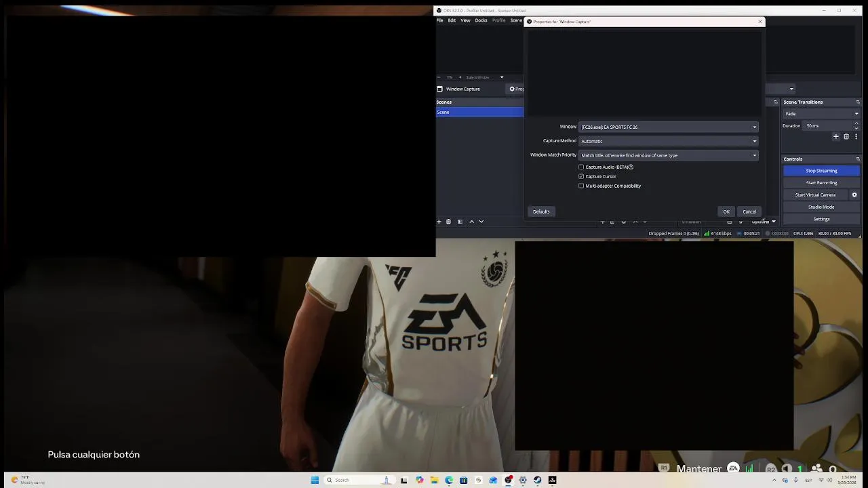Open OBS Settings from Controls dock
Viewport: 868px width, 488px height.
821,219
